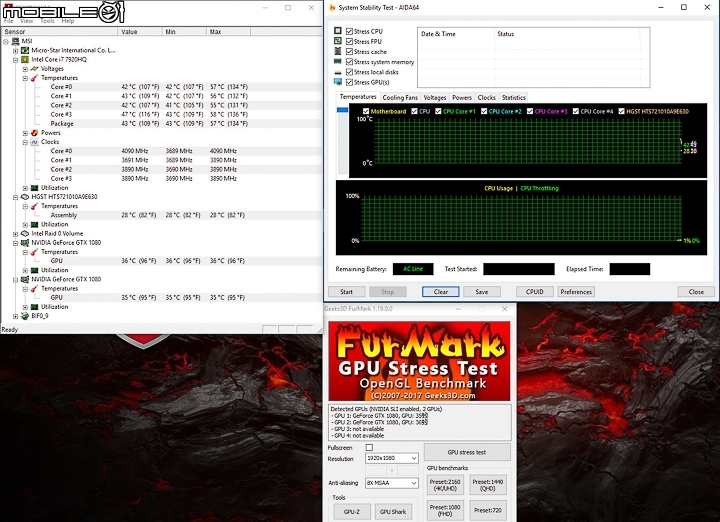Image resolution: width=720 pixels, height=522 pixels.
Task: Disable the Stress GPU(s) checkbox
Action: [349, 82]
